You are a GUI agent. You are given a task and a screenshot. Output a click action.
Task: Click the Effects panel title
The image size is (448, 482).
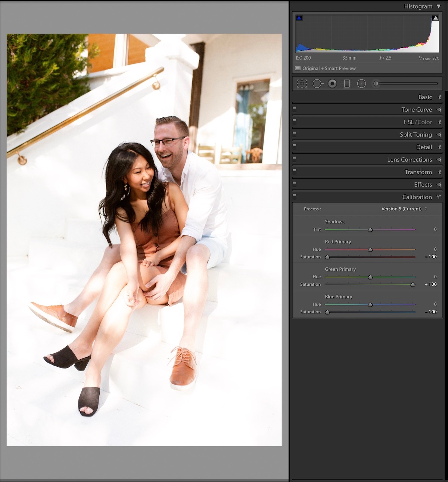[x=423, y=185]
